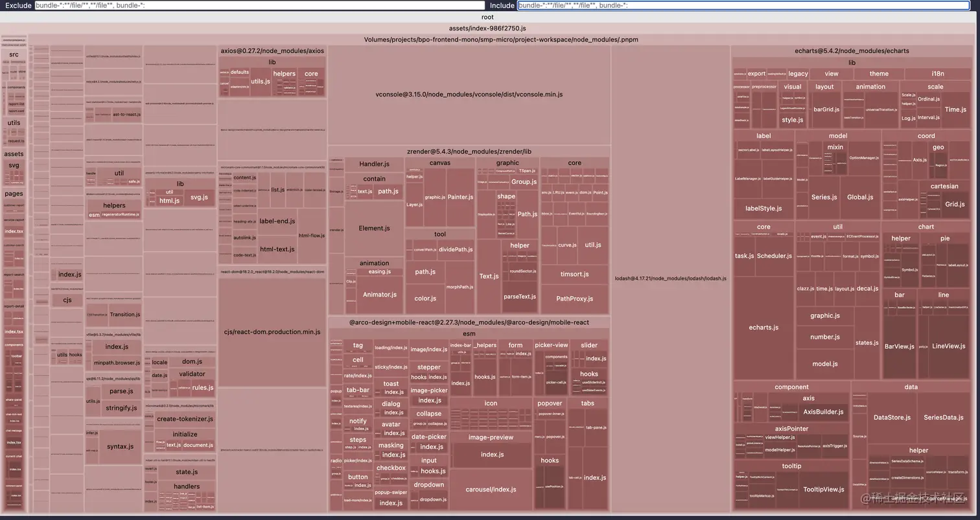Click the create-tokenizer.js block
Screen dimensions: 980x520
185,419
